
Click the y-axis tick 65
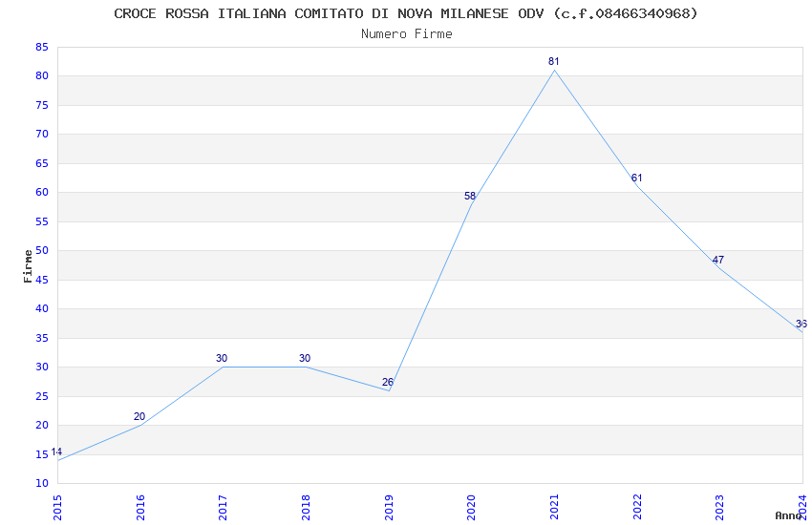click(42, 163)
